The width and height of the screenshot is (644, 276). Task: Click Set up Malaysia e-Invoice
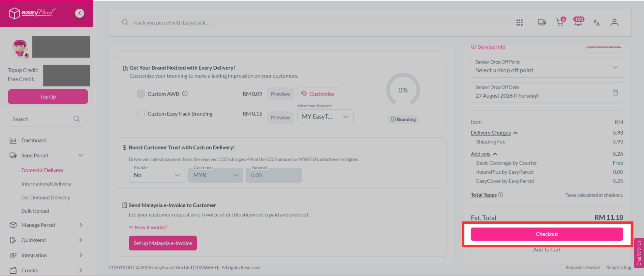pos(163,243)
